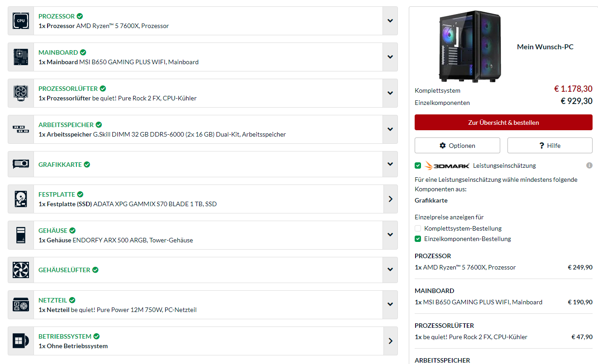Screen dimensions: 598x364
Task: Click the hard drive icon in Festplatte row
Action: click(x=21, y=199)
